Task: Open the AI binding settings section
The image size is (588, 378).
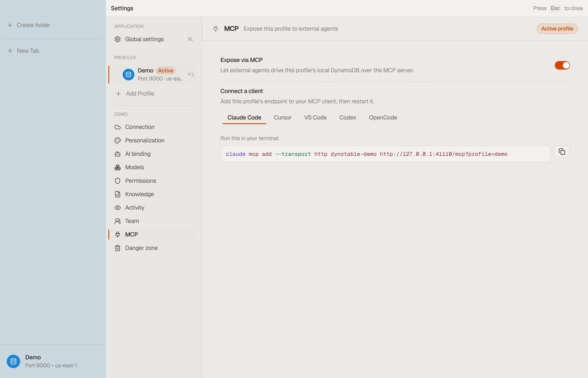Action: [x=154, y=154]
